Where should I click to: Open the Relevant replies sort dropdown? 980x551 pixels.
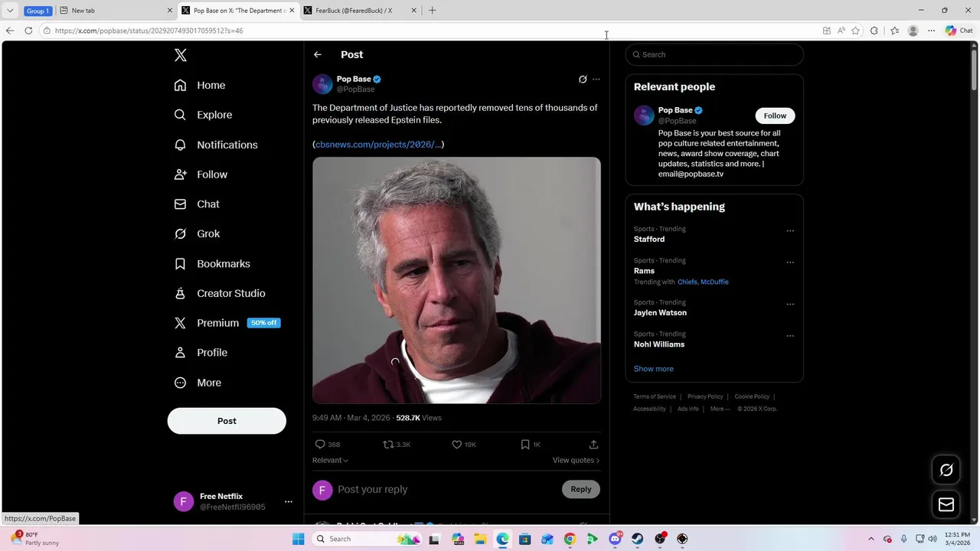(330, 460)
